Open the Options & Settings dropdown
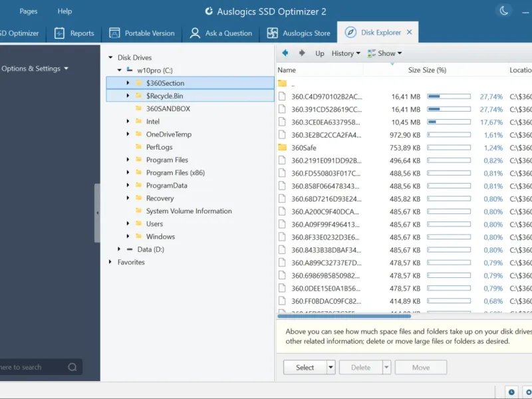This screenshot has width=532, height=399. click(35, 68)
